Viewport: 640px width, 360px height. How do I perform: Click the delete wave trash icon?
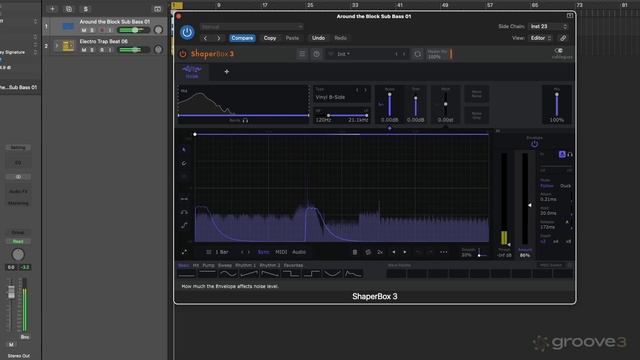(x=355, y=252)
